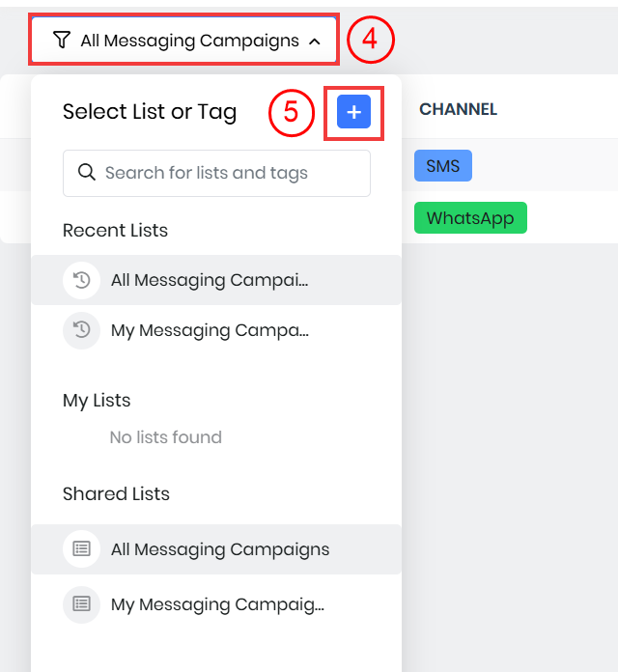The height and width of the screenshot is (672, 618).
Task: Collapse the list using the chevron arrow
Action: point(314,41)
